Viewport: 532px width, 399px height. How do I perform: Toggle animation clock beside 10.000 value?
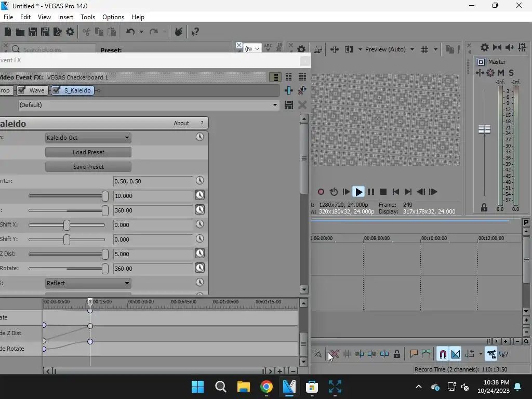tap(200, 195)
